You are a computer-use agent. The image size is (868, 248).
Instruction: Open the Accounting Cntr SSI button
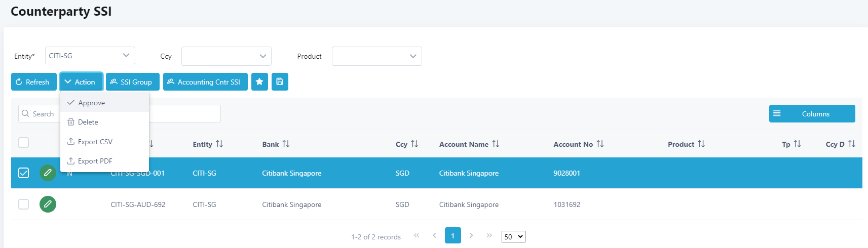point(205,82)
